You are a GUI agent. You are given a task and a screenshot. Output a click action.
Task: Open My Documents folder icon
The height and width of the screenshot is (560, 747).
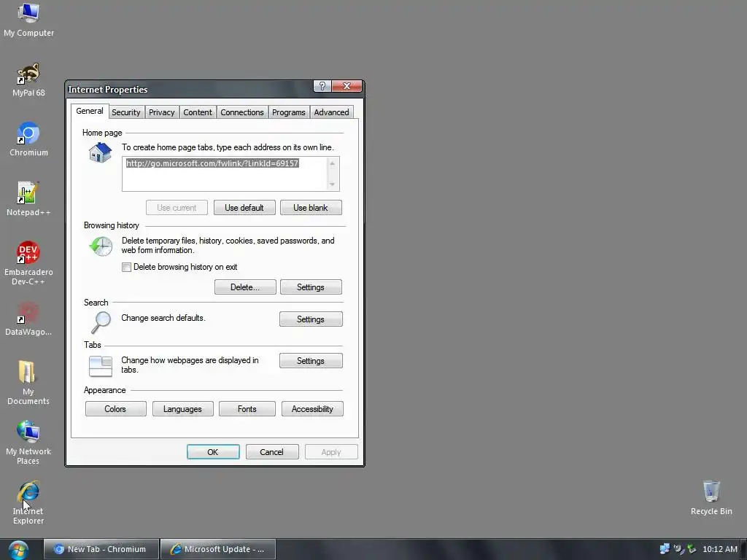[x=28, y=383]
